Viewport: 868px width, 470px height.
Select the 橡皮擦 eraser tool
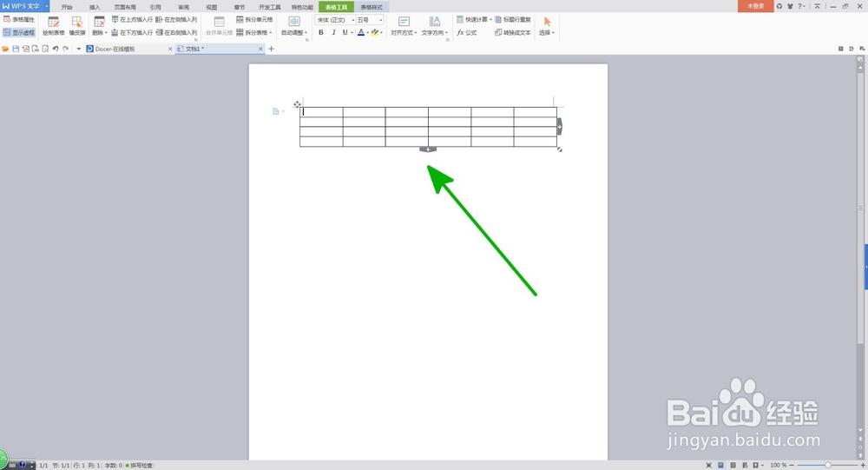(77, 26)
